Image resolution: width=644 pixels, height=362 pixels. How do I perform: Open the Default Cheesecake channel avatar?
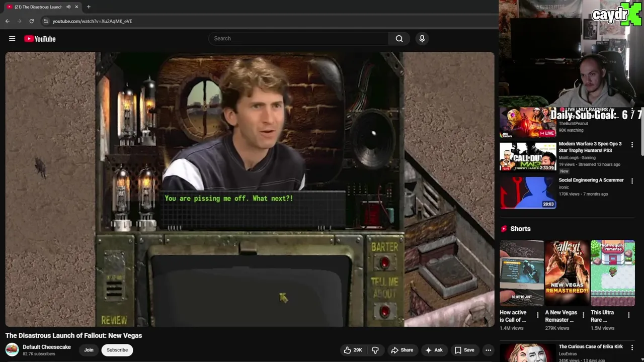point(12,349)
